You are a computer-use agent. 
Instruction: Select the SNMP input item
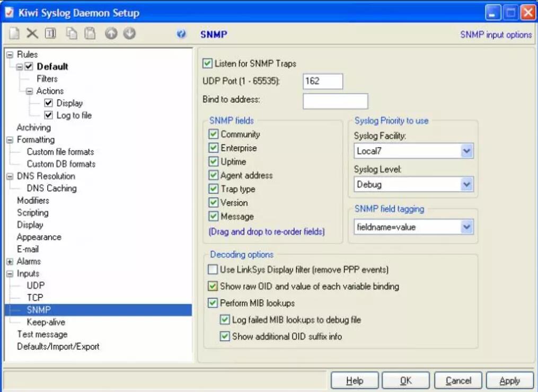click(39, 310)
